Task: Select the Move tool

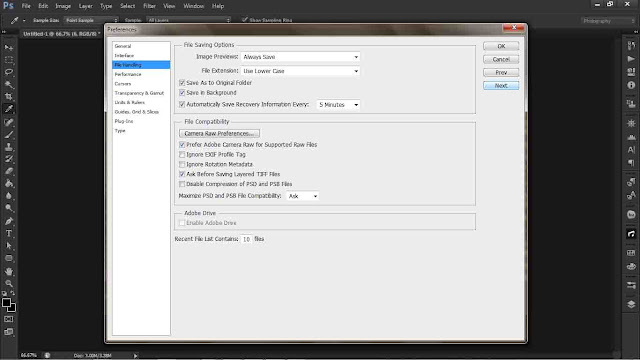Action: pyautogui.click(x=9, y=48)
